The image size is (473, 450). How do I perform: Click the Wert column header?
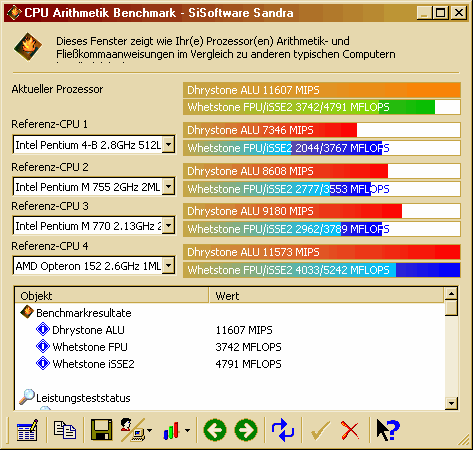tap(327, 296)
